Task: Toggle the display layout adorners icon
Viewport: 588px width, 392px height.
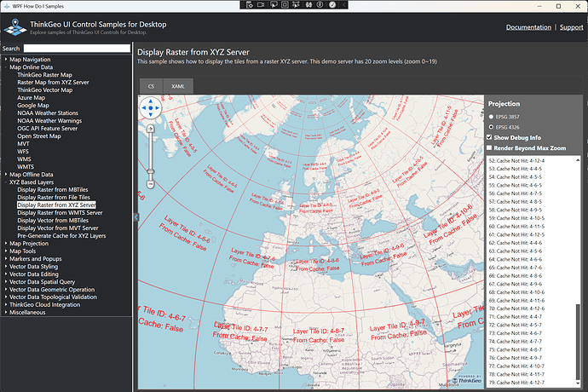Action: pyautogui.click(x=285, y=5)
